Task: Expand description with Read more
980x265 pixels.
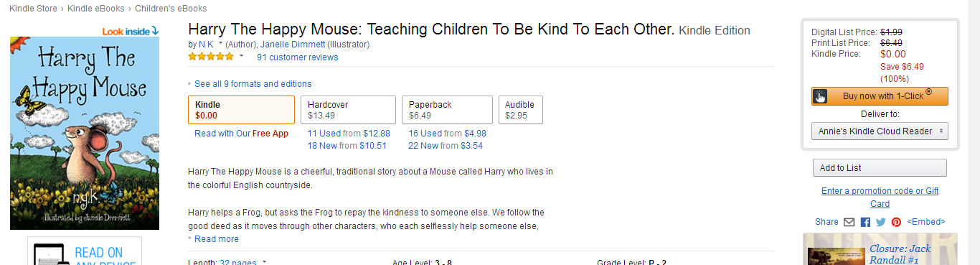Action: click(x=213, y=239)
